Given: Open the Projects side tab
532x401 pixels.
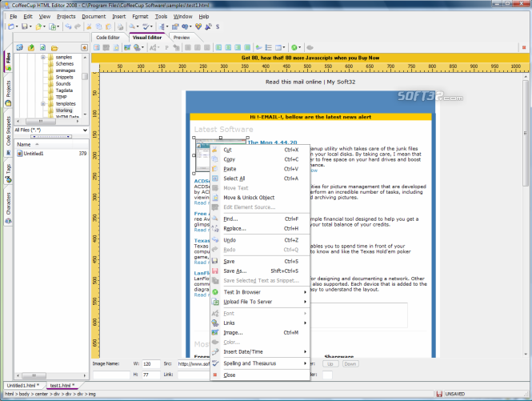Looking at the screenshot, I should pyautogui.click(x=8, y=94).
